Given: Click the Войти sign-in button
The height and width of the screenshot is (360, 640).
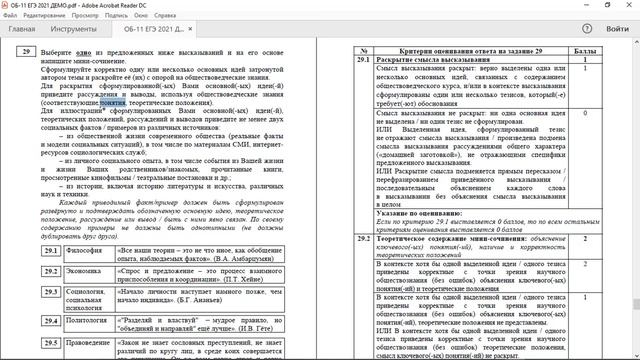Looking at the screenshot, I should coord(617,29).
